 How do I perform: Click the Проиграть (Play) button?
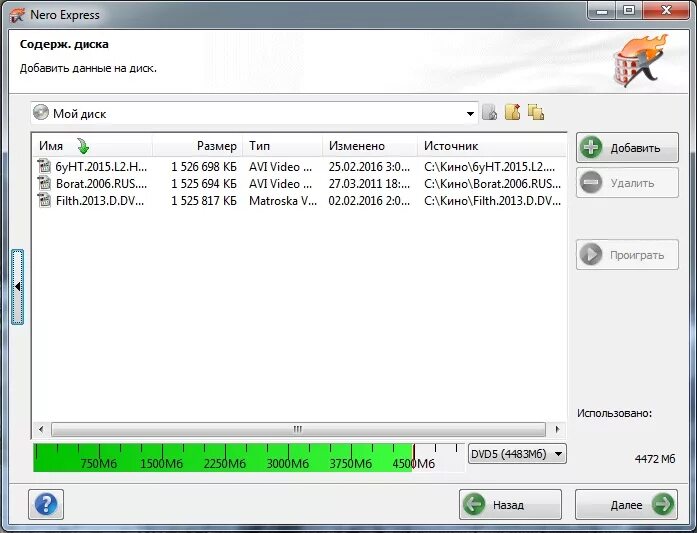pos(627,255)
